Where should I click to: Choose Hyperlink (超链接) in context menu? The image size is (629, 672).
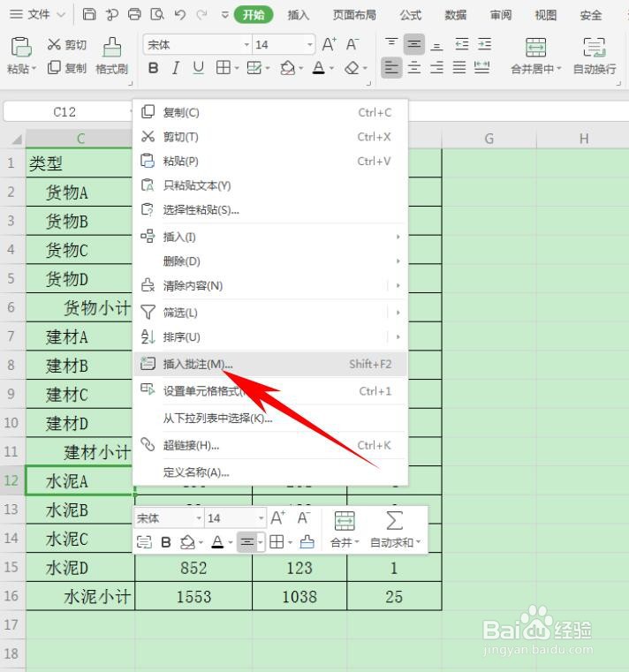tap(270, 445)
